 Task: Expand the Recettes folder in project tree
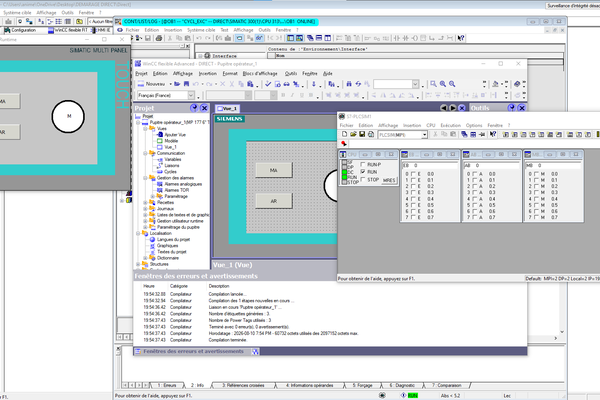[145, 202]
